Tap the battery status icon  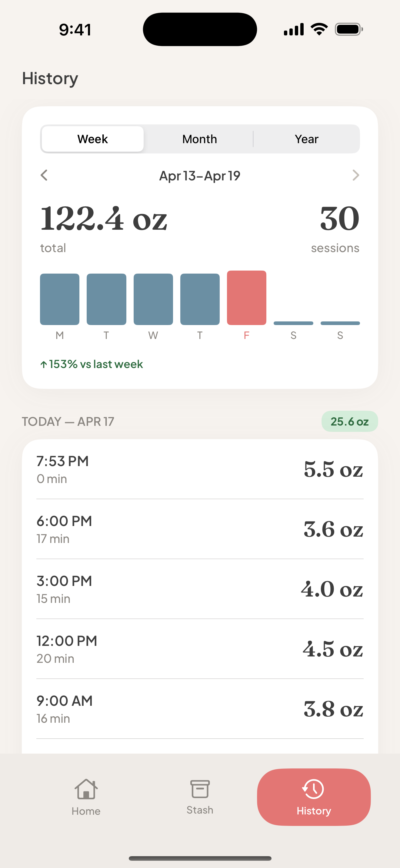[349, 29]
